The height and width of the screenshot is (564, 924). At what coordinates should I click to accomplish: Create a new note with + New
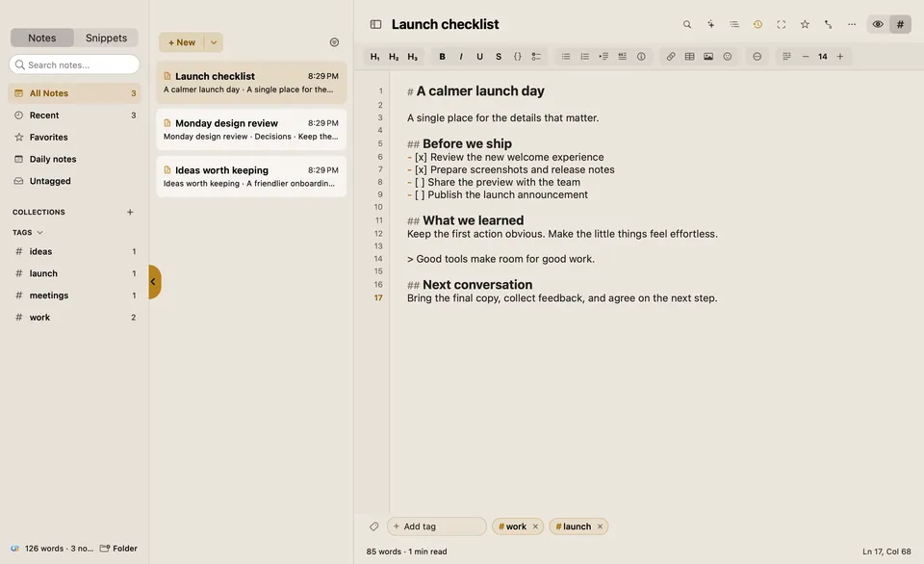(x=182, y=42)
